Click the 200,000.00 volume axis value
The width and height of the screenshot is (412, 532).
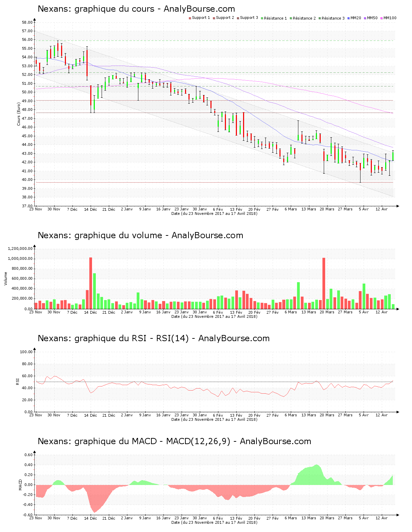22,299
